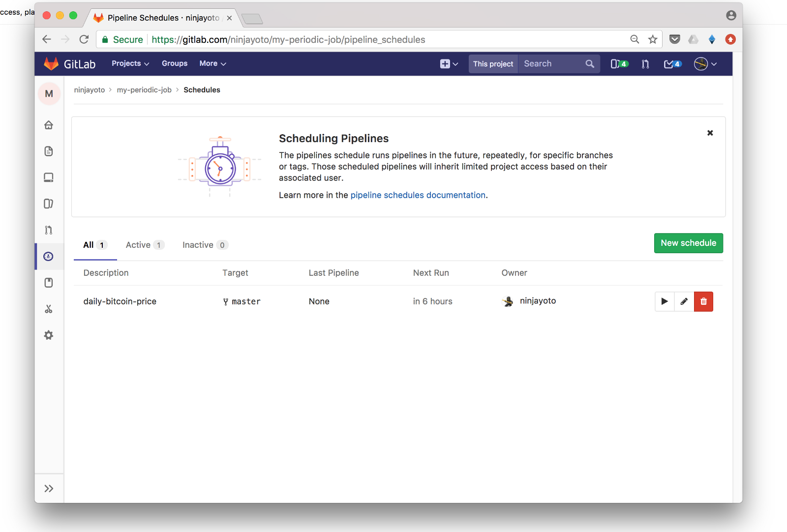Open the user avatar dropdown menu
Viewport: 787px width, 532px height.
coord(705,64)
